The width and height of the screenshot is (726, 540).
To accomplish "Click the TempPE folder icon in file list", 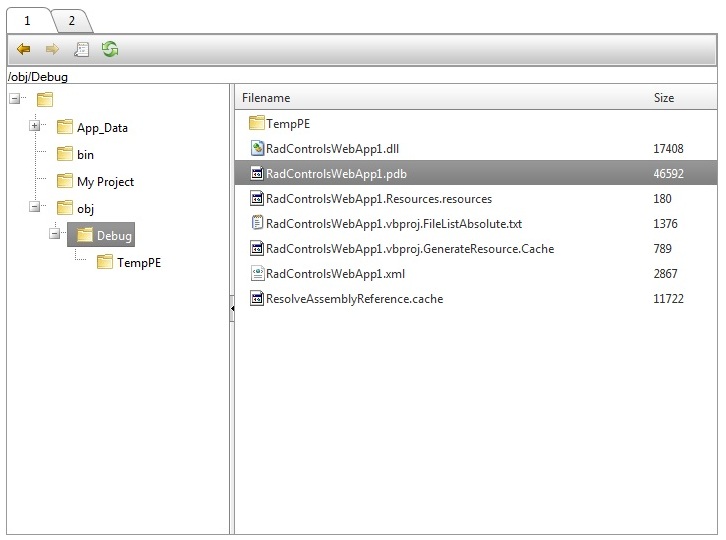I will [x=256, y=123].
